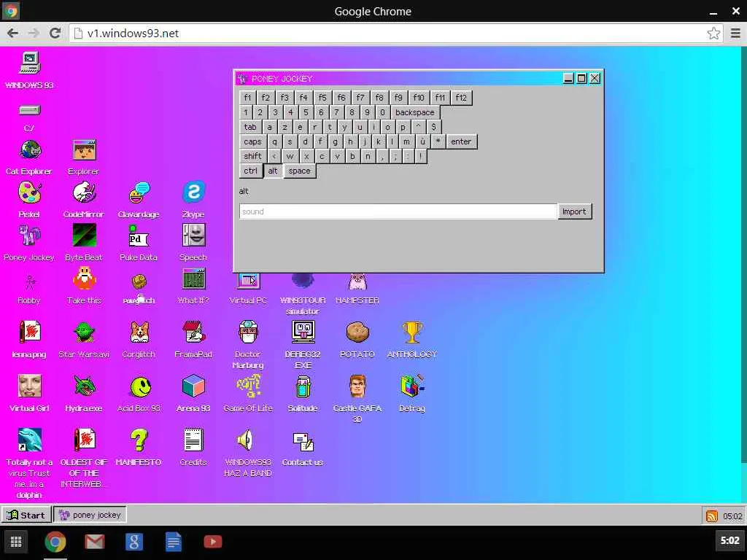Image resolution: width=747 pixels, height=560 pixels.
Task: Open Clavardage chat icon
Action: click(139, 193)
